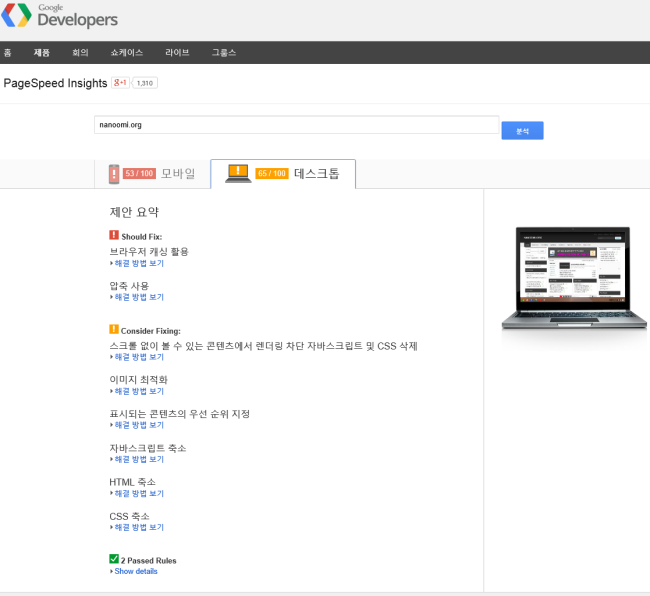Screen dimensions: 650x596
Task: Click the URL input field with nanoomi.org
Action: coord(296,126)
